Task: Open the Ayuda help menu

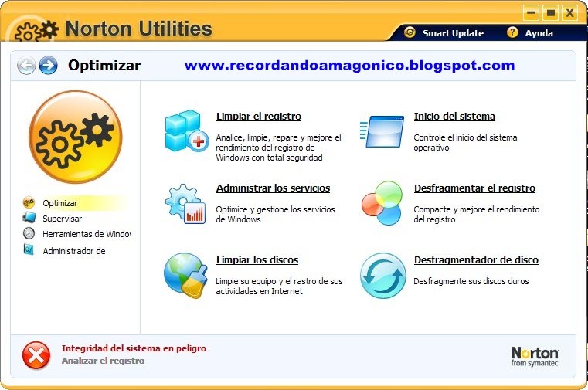Action: [539, 33]
